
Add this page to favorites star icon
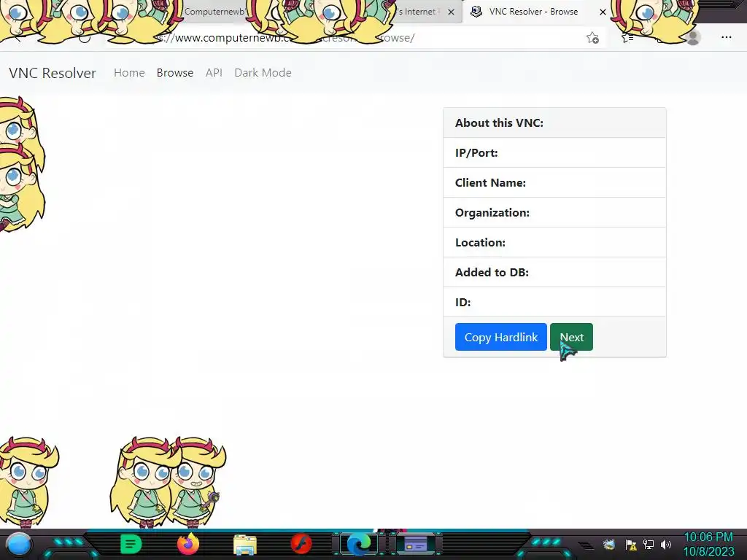coord(592,38)
